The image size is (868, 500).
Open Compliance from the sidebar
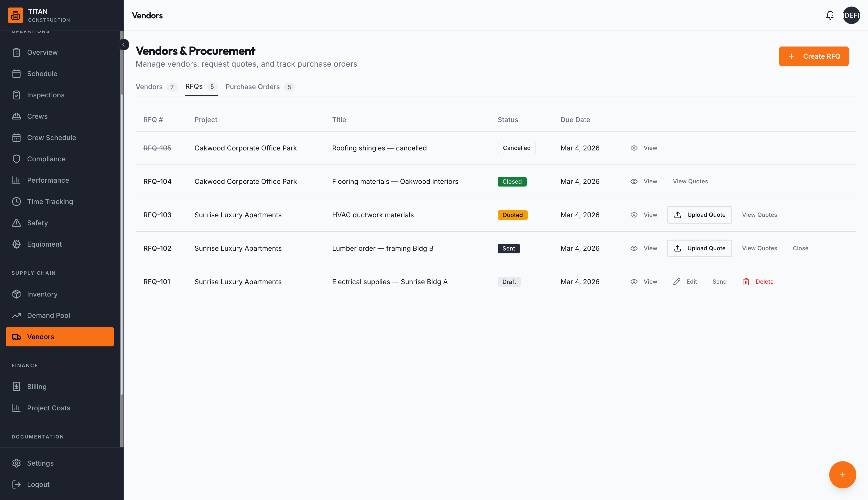coord(60,159)
